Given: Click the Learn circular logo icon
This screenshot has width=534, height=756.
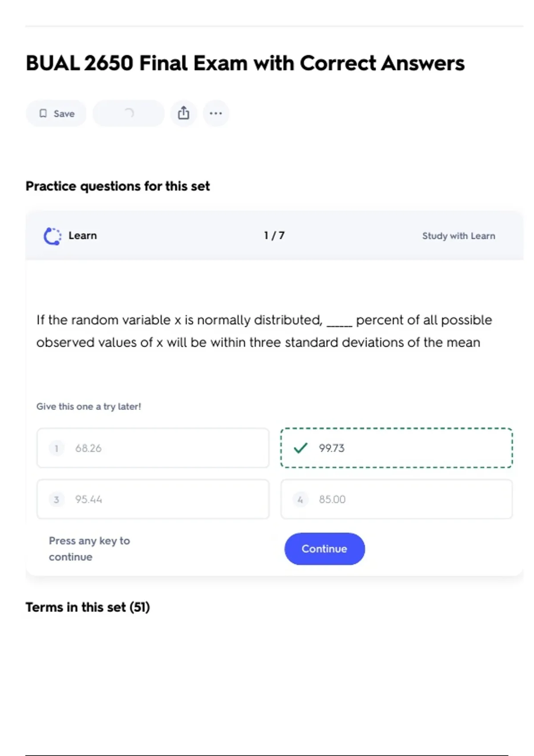Looking at the screenshot, I should click(53, 236).
